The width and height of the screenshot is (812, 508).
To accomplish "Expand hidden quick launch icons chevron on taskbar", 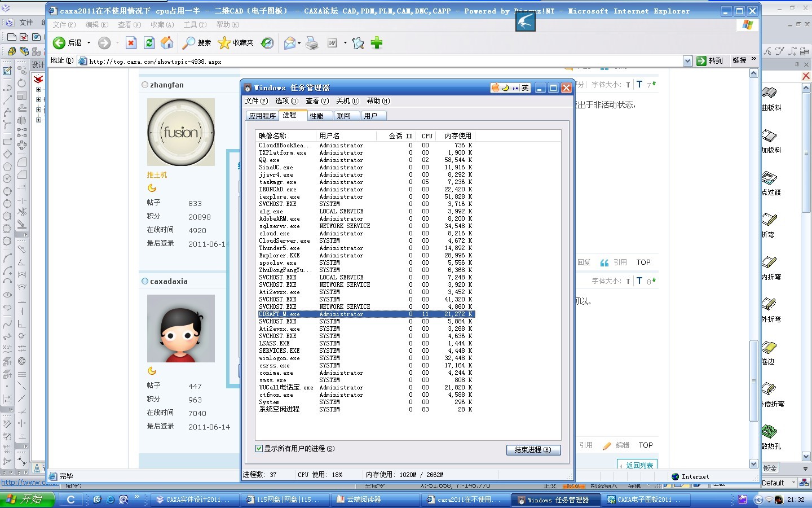I will 137,498.
